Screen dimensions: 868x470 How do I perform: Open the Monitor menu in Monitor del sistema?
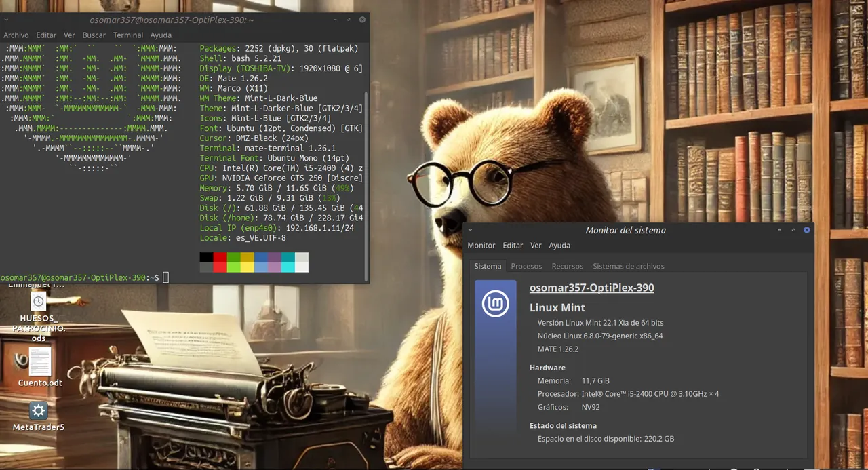[x=481, y=245]
